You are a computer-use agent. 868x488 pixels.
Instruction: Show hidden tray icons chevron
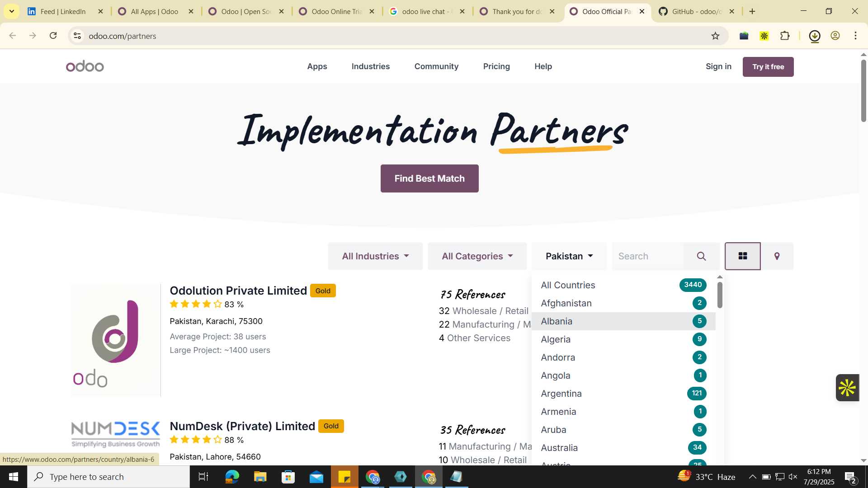[x=752, y=477]
